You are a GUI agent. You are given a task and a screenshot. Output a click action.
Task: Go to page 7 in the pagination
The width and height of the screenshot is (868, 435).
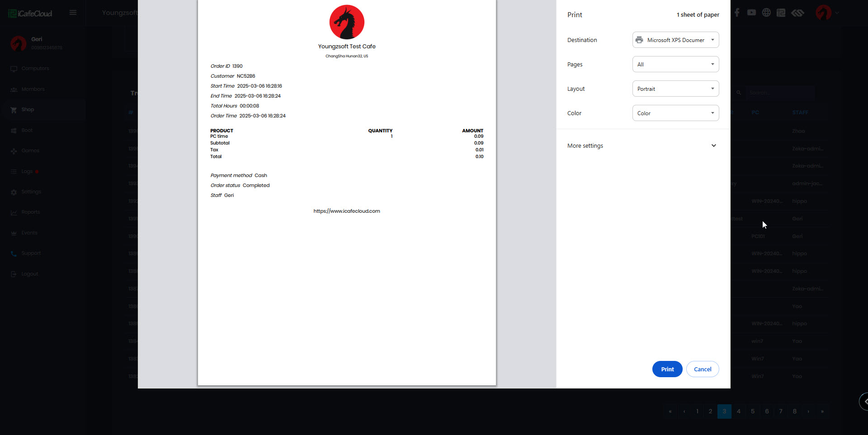coord(781,412)
